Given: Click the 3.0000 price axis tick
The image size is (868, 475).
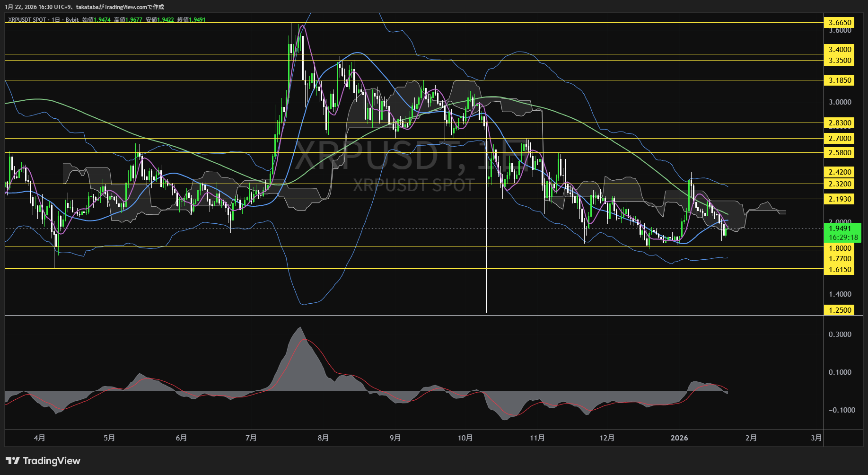Looking at the screenshot, I should 840,102.
